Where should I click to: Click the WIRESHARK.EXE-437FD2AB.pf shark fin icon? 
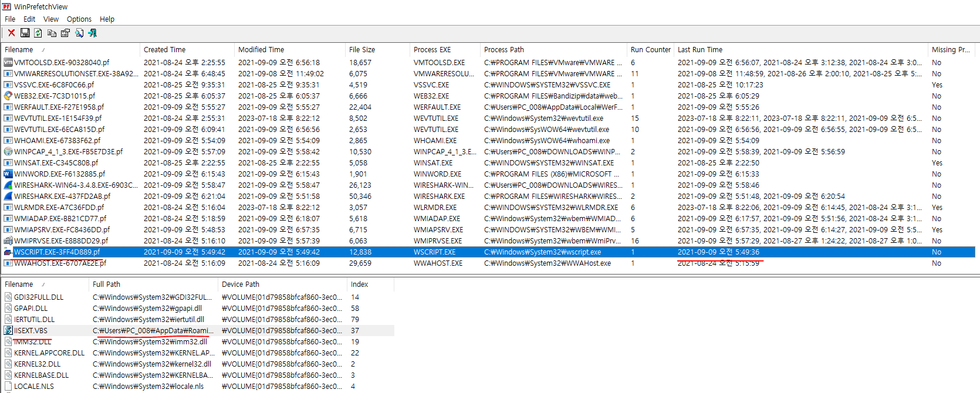point(8,196)
